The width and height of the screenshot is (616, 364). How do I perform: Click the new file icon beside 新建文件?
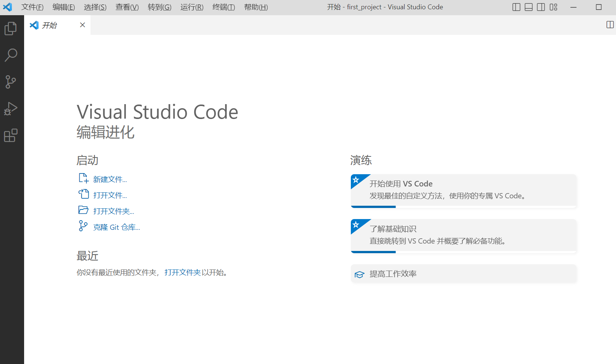click(x=83, y=178)
